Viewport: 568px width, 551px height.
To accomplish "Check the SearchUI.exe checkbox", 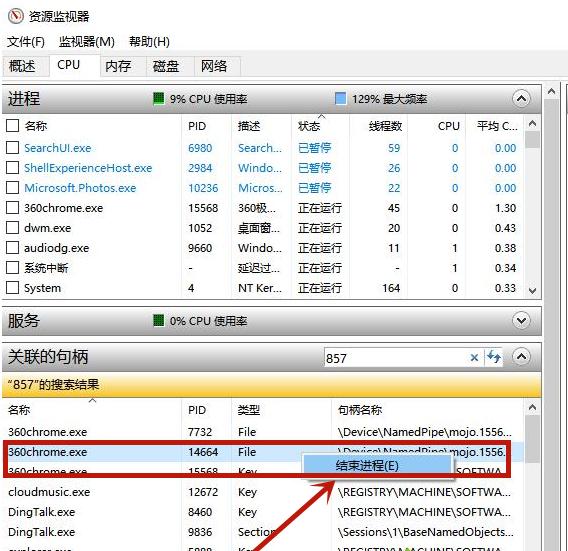I will pyautogui.click(x=12, y=147).
